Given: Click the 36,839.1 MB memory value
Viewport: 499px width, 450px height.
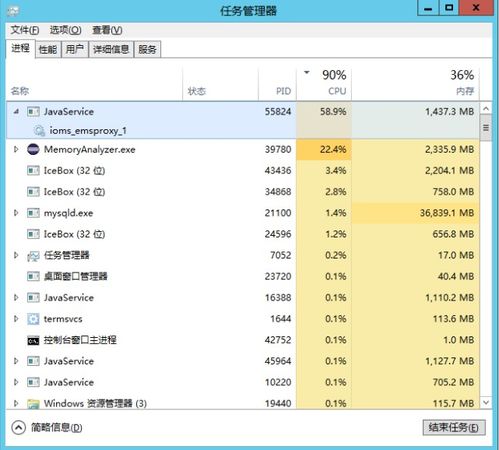Looking at the screenshot, I should pos(447,213).
